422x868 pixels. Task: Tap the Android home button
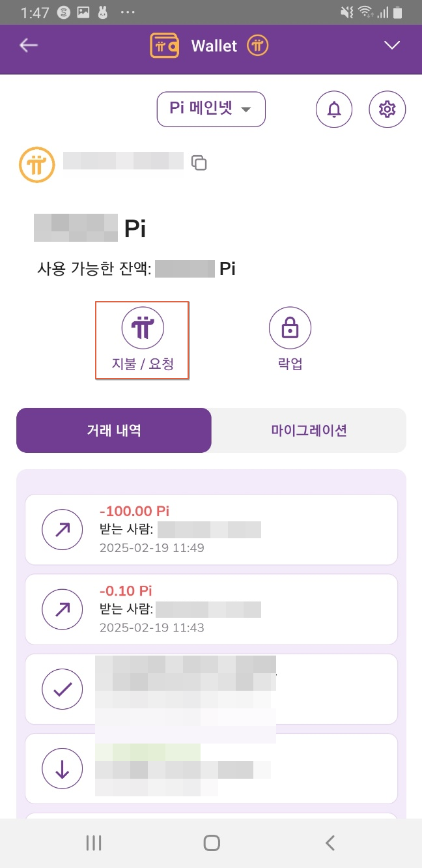point(211,843)
